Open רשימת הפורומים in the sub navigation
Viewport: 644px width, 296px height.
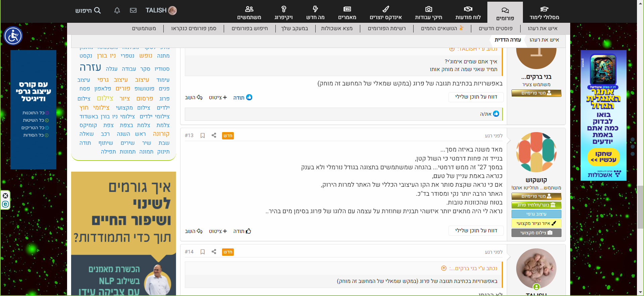387,28
